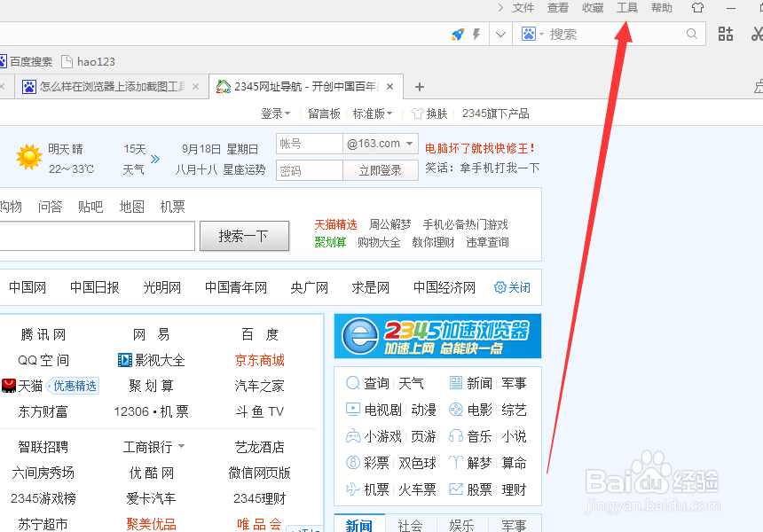Click the 15天天气 double arrow
The height and width of the screenshot is (532, 763).
point(154,159)
